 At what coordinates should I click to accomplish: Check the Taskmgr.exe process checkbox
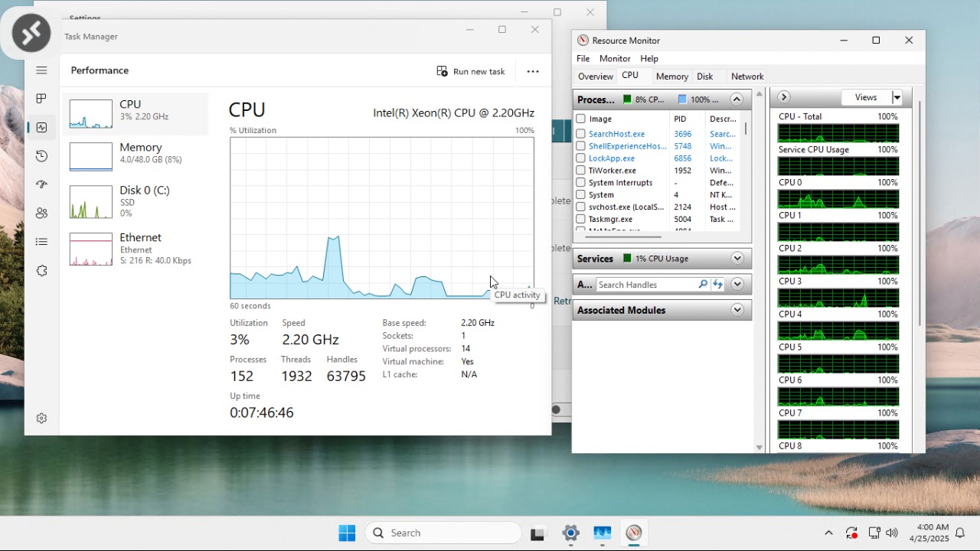(581, 220)
